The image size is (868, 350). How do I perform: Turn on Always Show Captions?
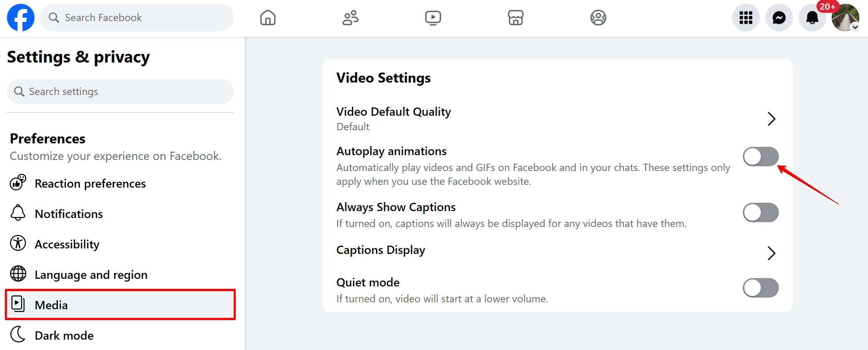pyautogui.click(x=760, y=212)
